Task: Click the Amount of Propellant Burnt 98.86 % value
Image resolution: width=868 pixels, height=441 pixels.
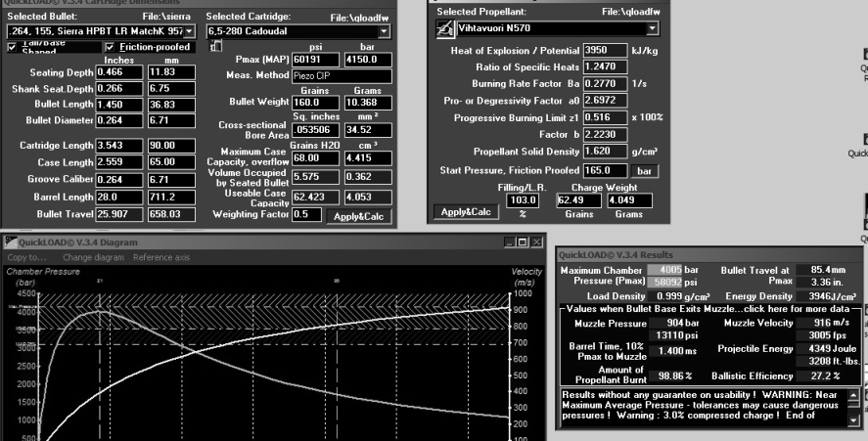Action: pos(666,375)
